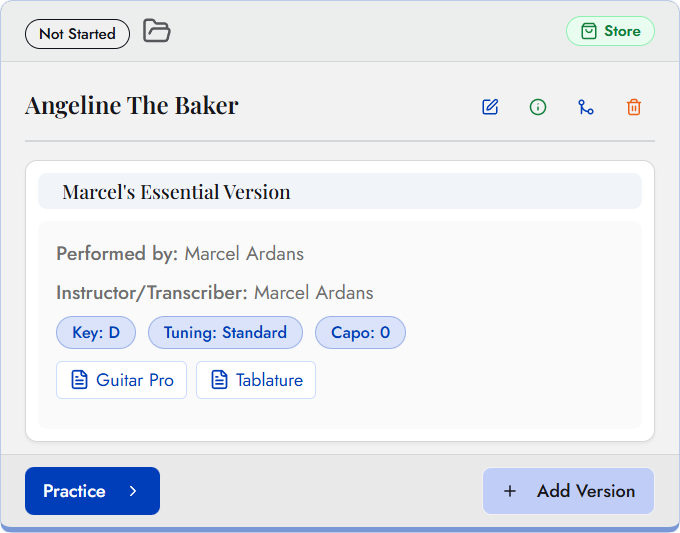680x533 pixels.
Task: Click the Not Started status badge
Action: pyautogui.click(x=77, y=34)
